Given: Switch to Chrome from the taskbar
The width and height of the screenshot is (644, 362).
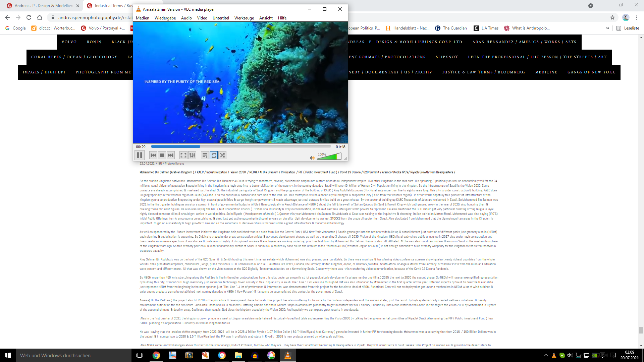Looking at the screenshot, I should coord(156,355).
